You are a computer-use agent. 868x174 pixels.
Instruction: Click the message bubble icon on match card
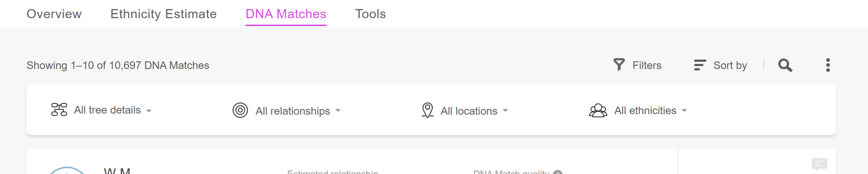pyautogui.click(x=819, y=164)
